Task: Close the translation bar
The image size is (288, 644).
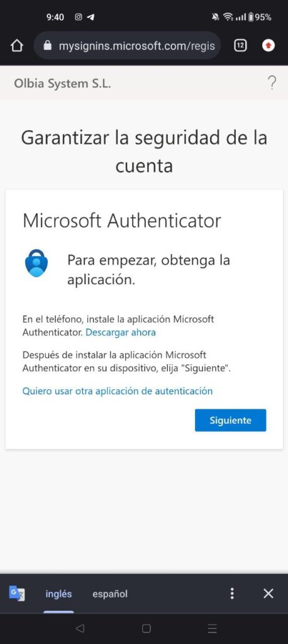Action: coord(269,593)
